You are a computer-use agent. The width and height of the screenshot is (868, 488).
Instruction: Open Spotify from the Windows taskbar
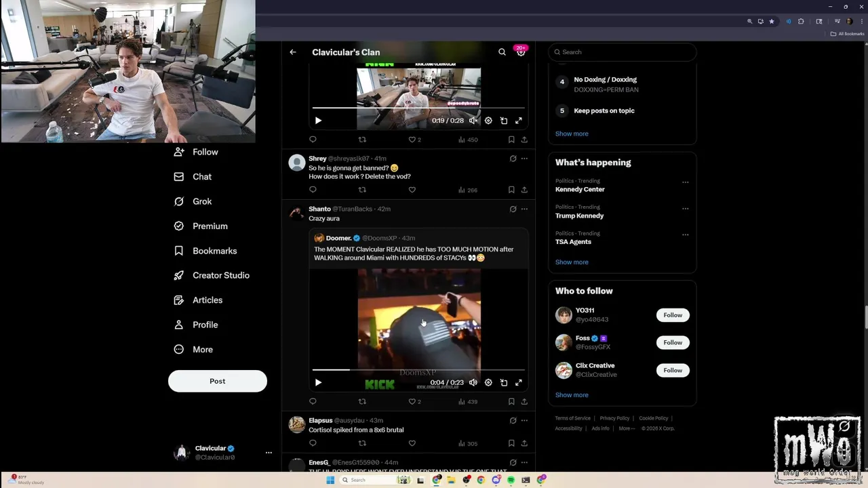click(511, 480)
